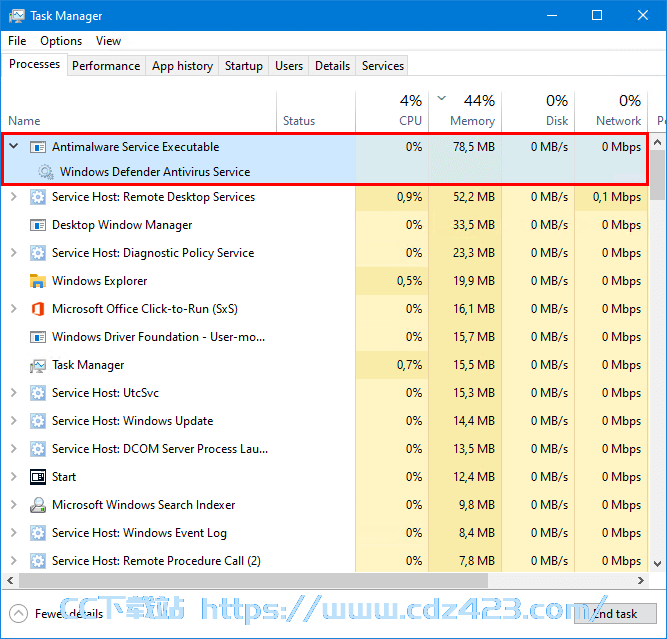
Task: Expand Microsoft Windows Search Indexer
Action: pyautogui.click(x=14, y=505)
